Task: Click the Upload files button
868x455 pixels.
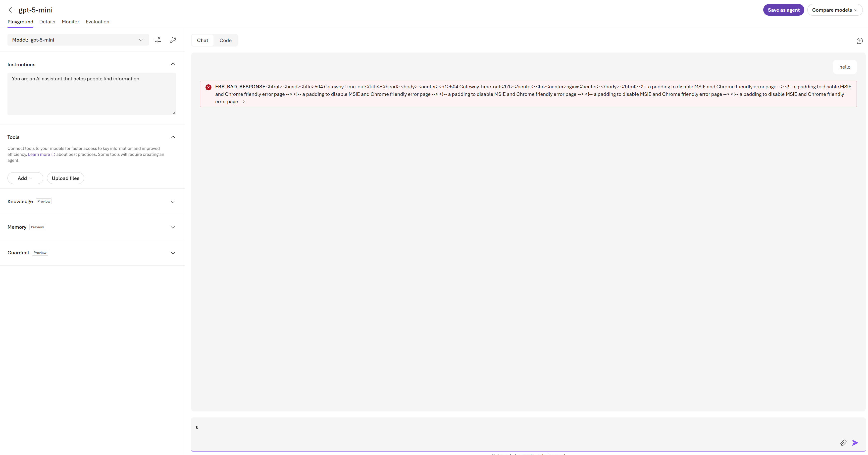Action: pos(65,178)
